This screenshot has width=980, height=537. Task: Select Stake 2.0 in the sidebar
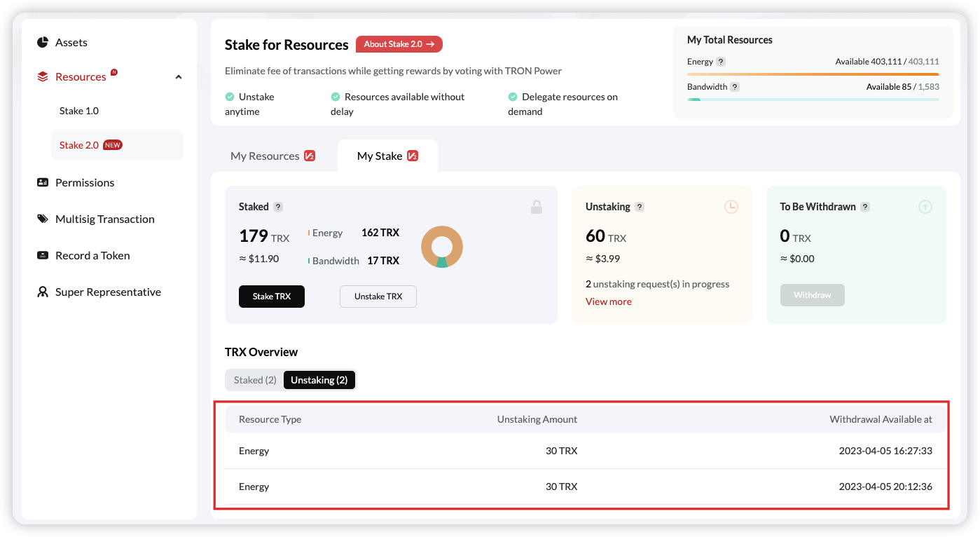pyautogui.click(x=117, y=145)
